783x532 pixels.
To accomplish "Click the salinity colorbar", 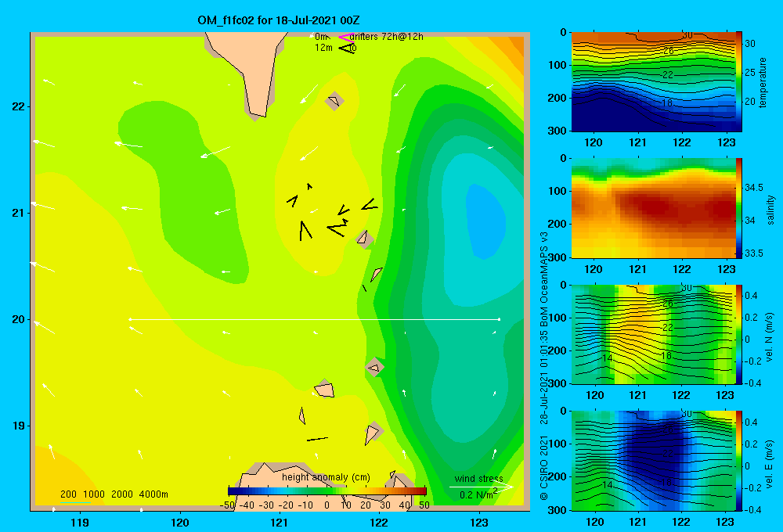I will [x=739, y=208].
